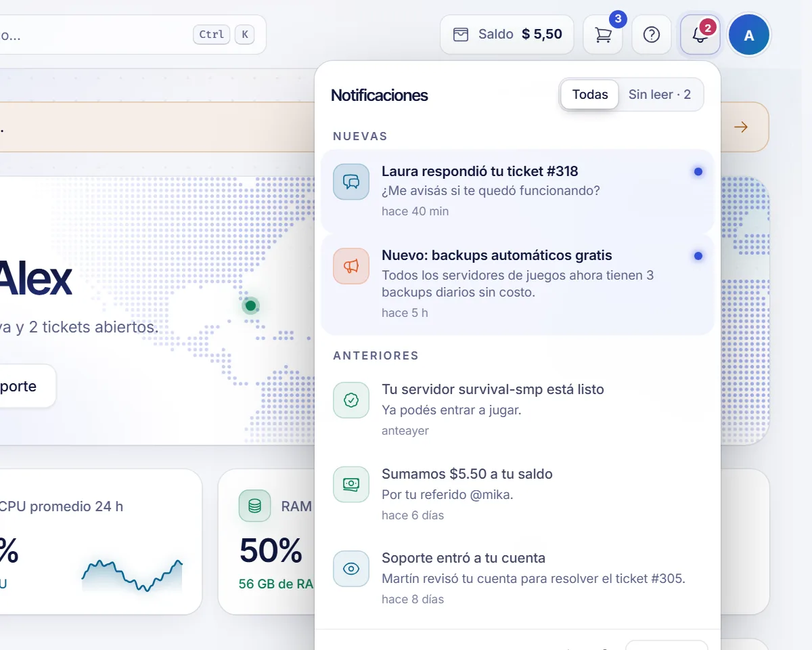Open the user avatar A menu

click(x=749, y=35)
